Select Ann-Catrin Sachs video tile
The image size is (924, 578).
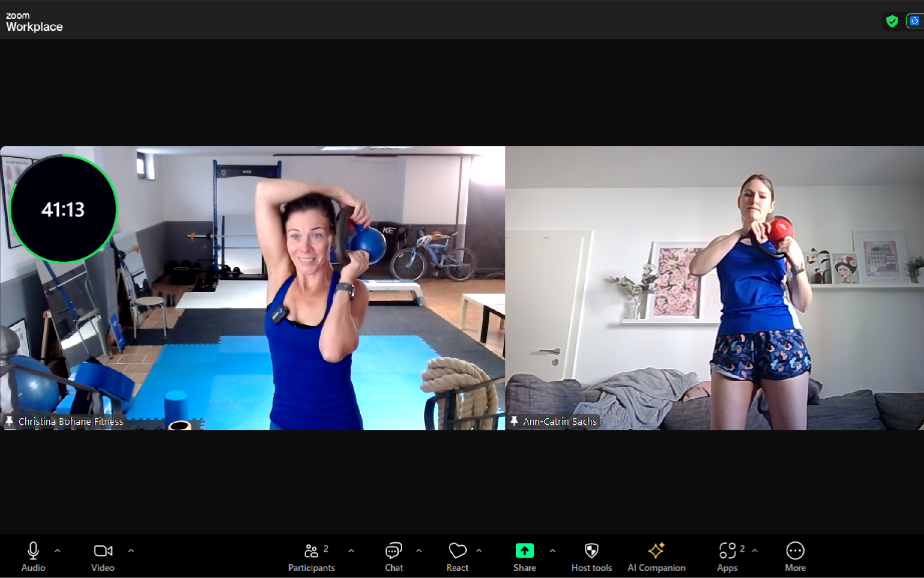point(714,288)
